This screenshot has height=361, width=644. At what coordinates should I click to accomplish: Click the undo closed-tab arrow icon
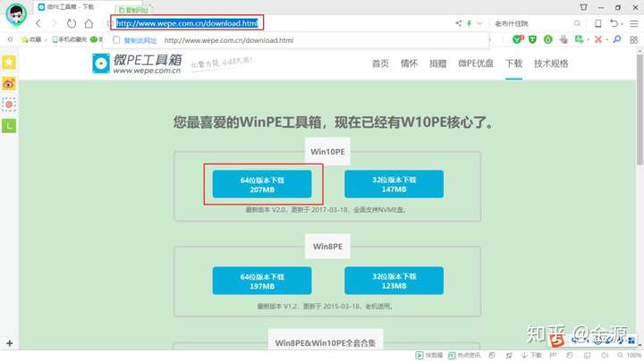pos(614,23)
